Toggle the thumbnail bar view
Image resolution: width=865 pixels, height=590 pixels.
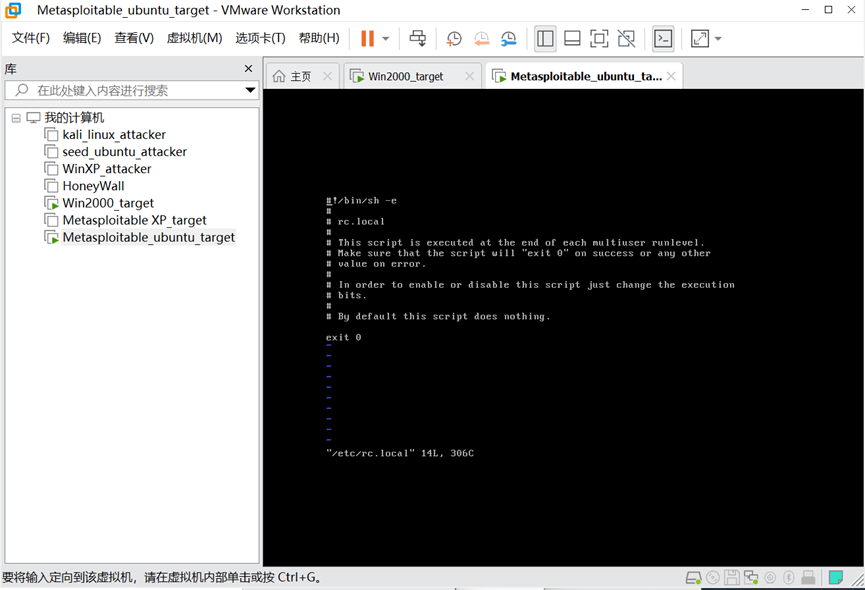[572, 39]
